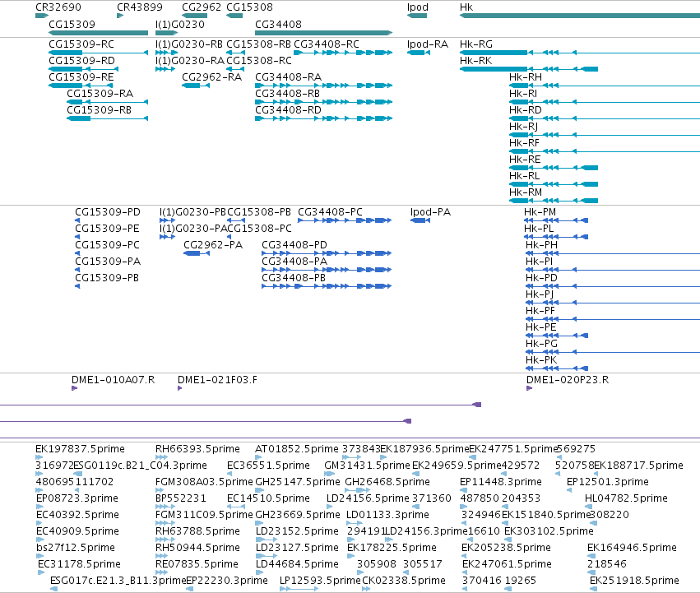This screenshot has height=593, width=700.
Task: Select transcript l(1)G0230-RA
Action: point(190,61)
